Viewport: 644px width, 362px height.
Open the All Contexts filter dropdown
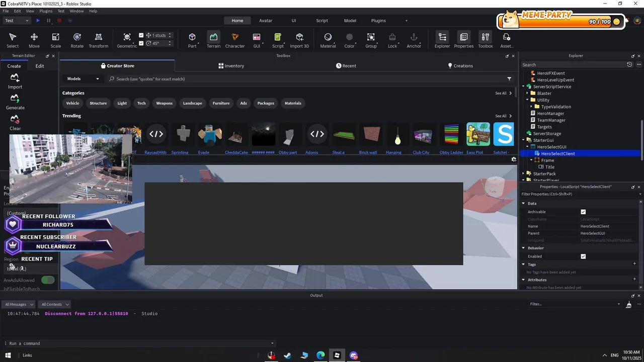tap(55, 304)
